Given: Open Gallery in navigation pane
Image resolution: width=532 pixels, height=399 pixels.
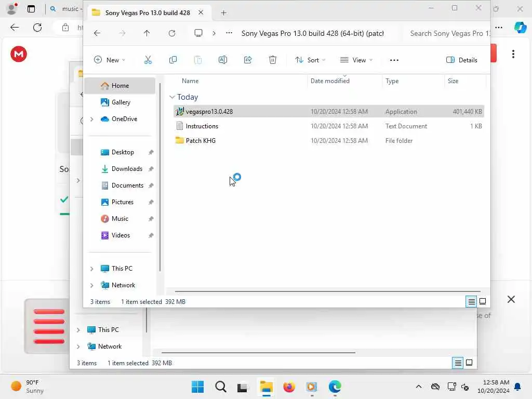Looking at the screenshot, I should point(120,102).
